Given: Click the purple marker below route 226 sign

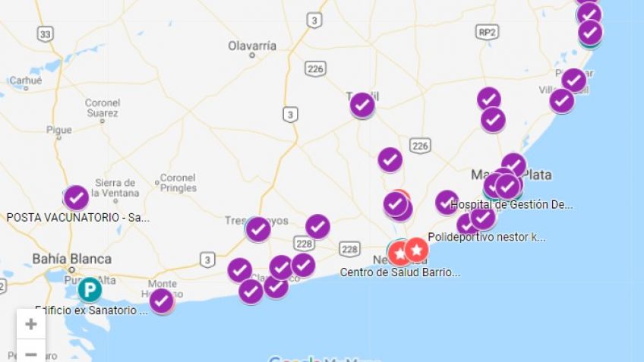Looking at the screenshot, I should tap(390, 159).
